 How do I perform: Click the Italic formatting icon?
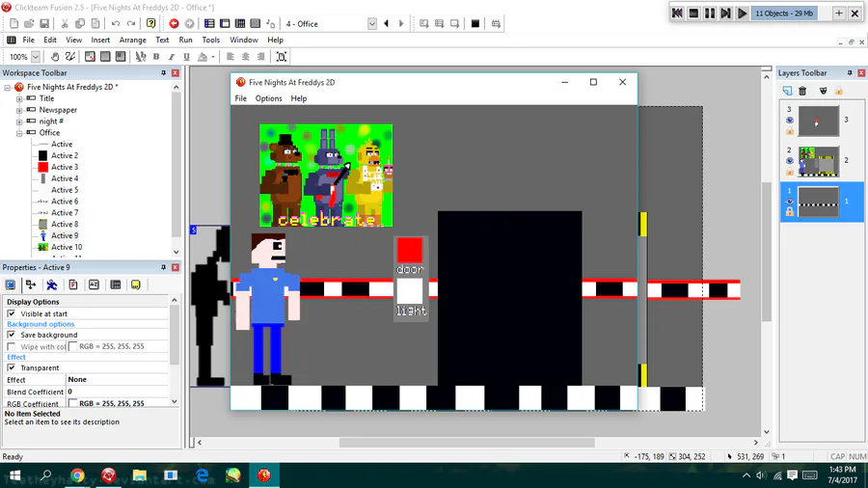(172, 57)
